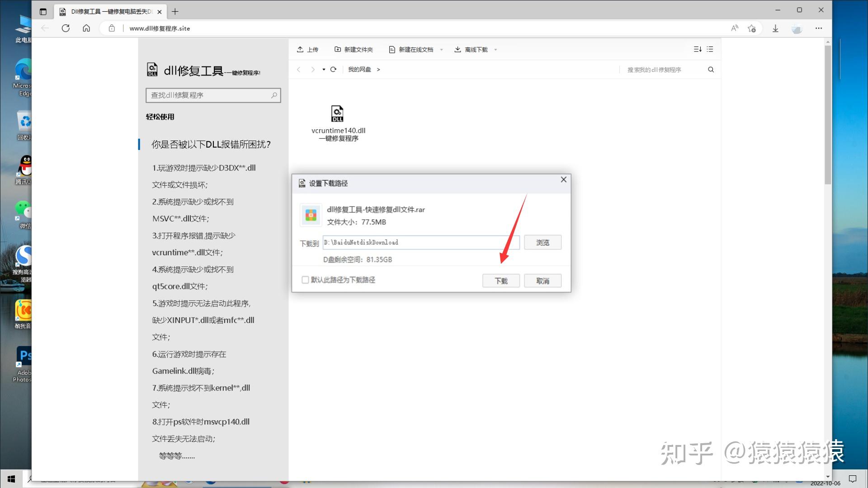Switch to list view icon
Viewport: 868px width, 488px height.
pos(710,49)
